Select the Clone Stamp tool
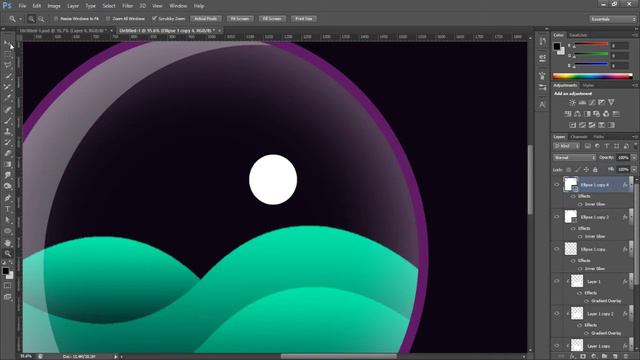Screen dimensions: 640x360 pyautogui.click(x=8, y=131)
